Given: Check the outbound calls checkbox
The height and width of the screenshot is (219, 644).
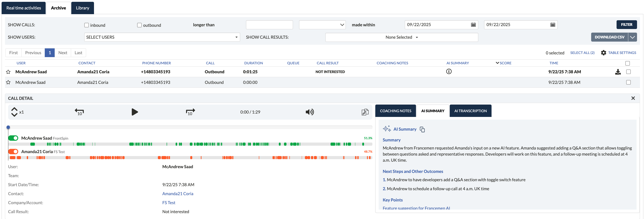Looking at the screenshot, I should pyautogui.click(x=139, y=25).
